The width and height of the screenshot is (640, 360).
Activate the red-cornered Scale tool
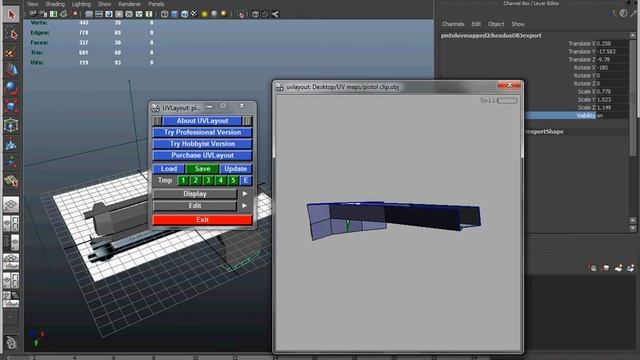(x=11, y=107)
